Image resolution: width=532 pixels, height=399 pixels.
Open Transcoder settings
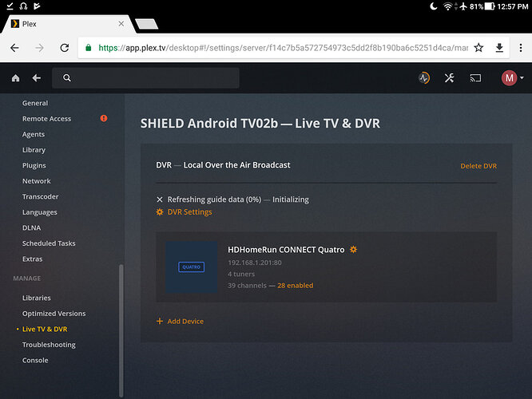tap(41, 196)
